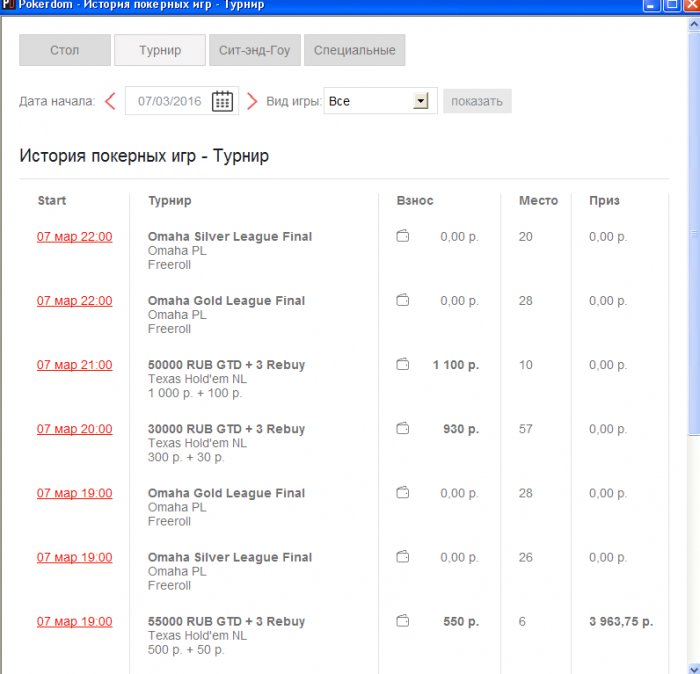The image size is (700, 674).
Task: Open 07 мар 19:00 link for 55000 RUB GTD
Action: [x=75, y=622]
